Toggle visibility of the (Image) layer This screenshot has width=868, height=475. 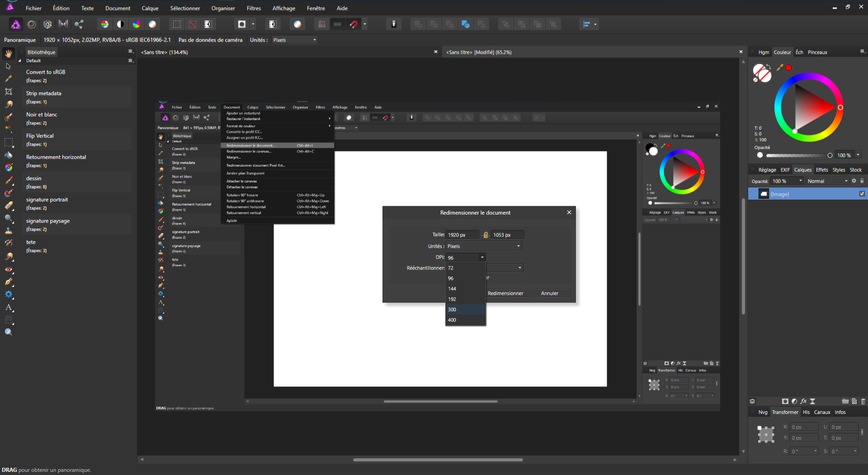click(x=862, y=194)
